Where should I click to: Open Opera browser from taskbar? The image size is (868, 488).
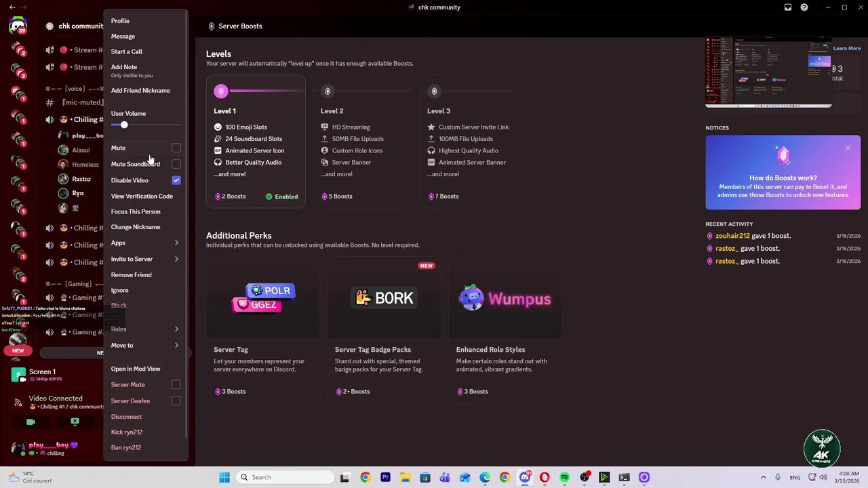point(545,477)
